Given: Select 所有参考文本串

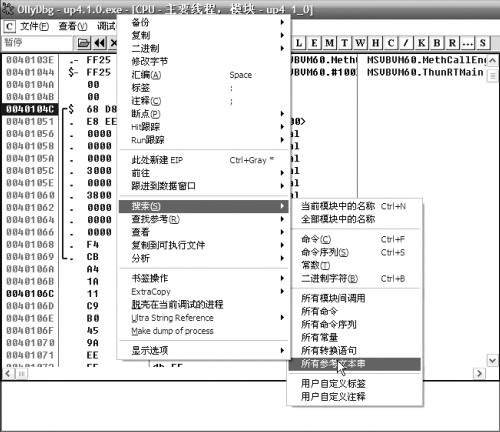Looking at the screenshot, I should [x=355, y=364].
